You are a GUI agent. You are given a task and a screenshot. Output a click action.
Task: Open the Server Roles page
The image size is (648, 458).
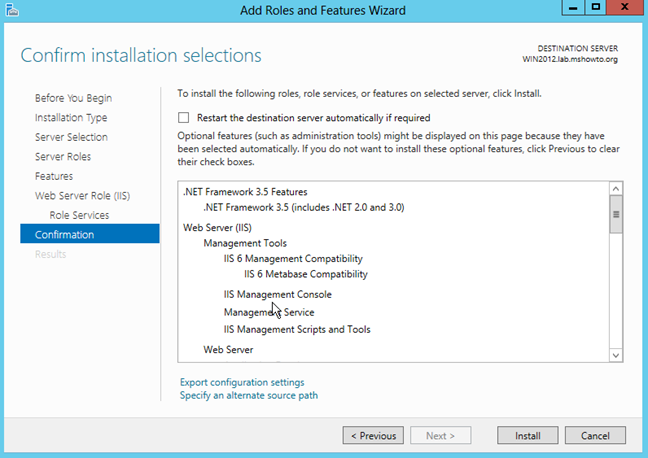[63, 157]
